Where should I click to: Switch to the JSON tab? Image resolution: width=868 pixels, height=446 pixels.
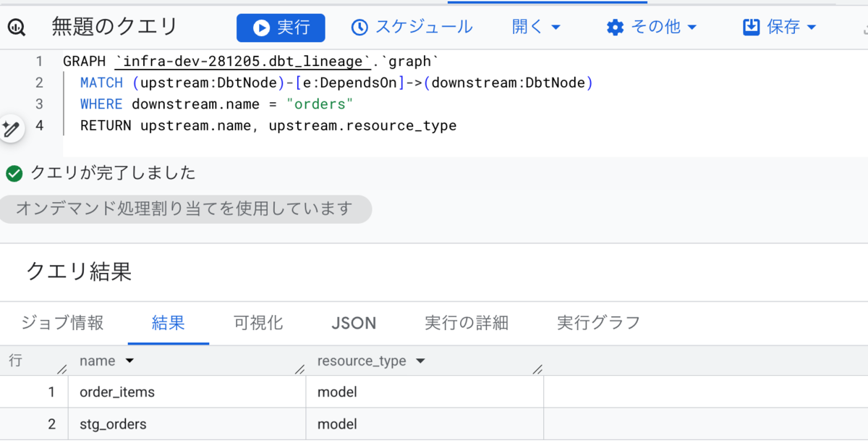pyautogui.click(x=354, y=323)
